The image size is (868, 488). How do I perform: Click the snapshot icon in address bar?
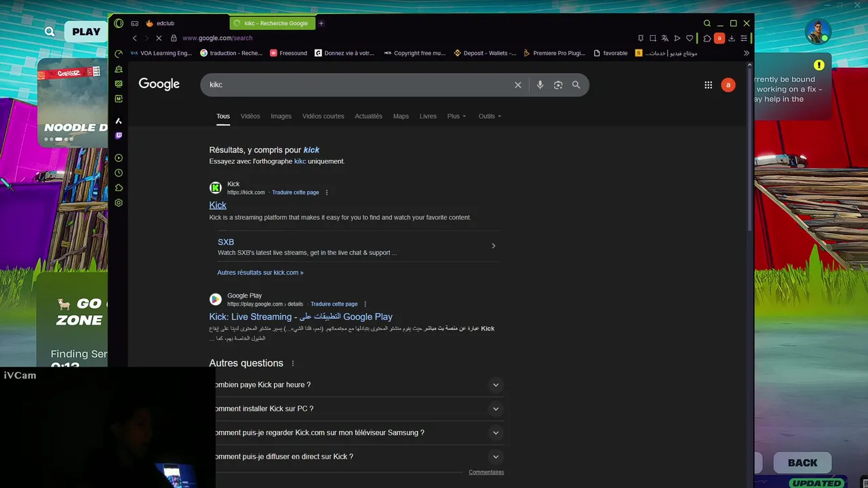(x=652, y=38)
